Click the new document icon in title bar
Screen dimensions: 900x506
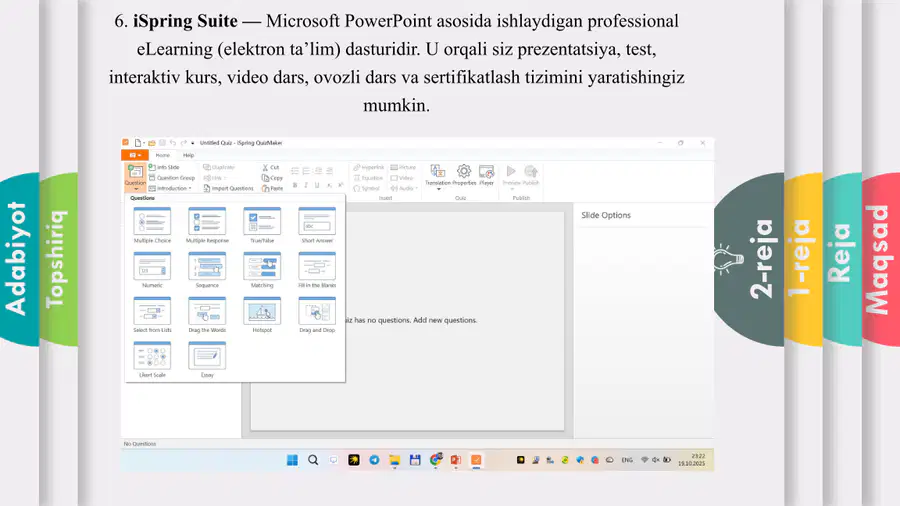tap(138, 143)
